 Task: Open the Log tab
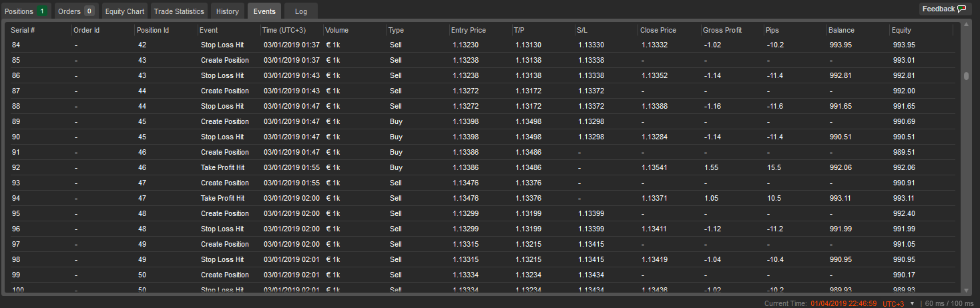pyautogui.click(x=300, y=11)
